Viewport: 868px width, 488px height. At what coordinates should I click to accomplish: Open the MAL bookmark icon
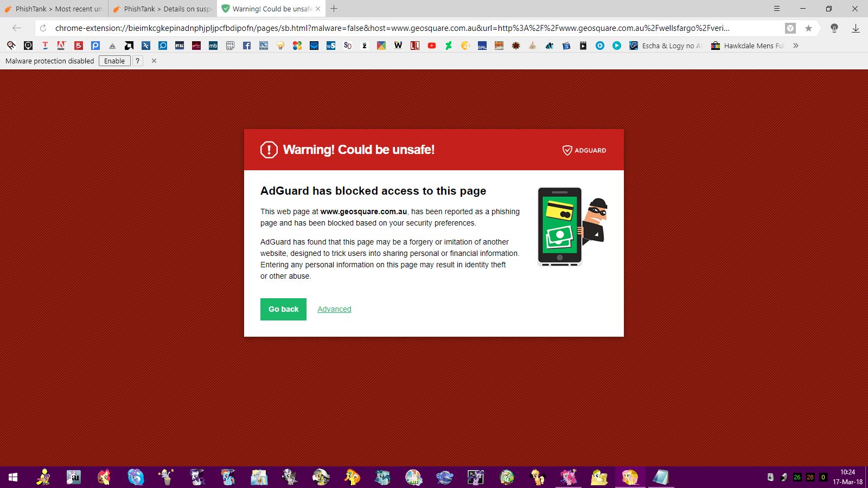482,46
